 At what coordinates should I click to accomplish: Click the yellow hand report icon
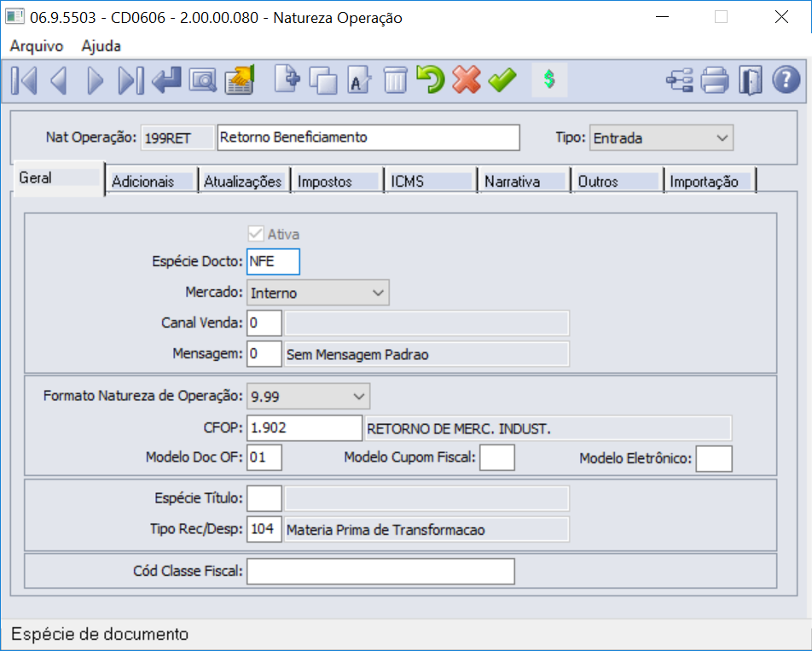click(x=239, y=79)
